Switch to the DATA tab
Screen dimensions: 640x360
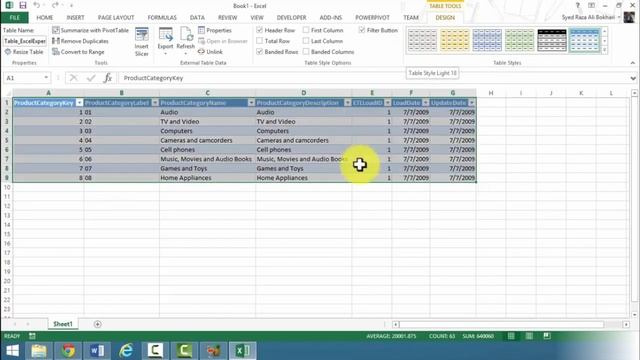click(x=197, y=18)
